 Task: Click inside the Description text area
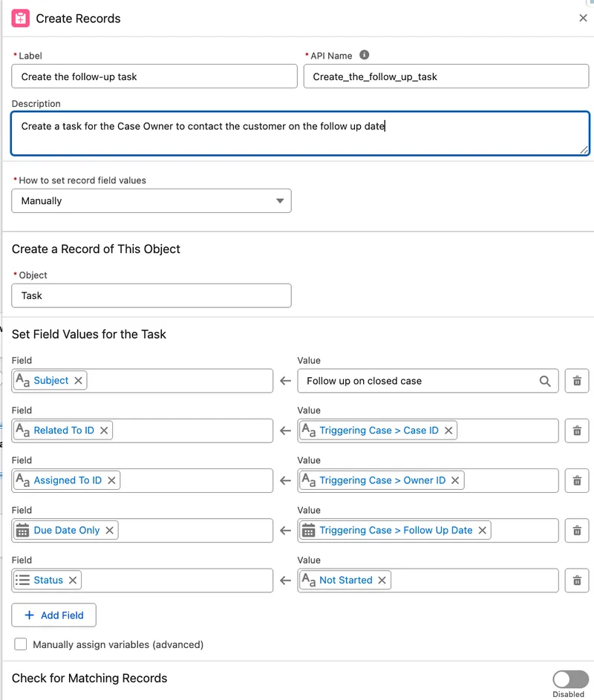300,133
